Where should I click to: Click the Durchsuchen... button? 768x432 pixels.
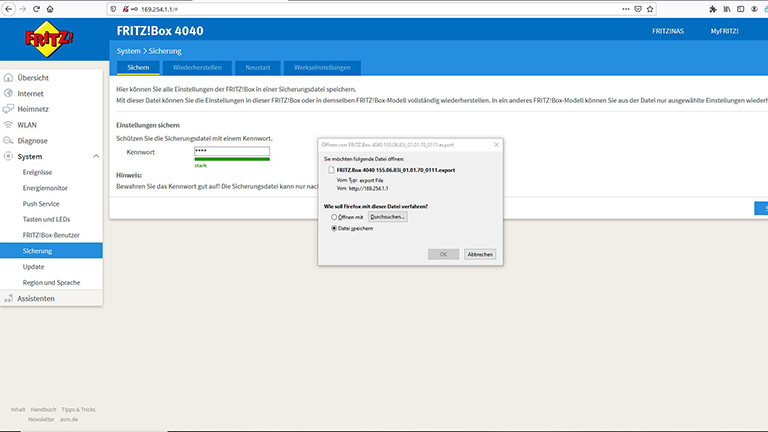pos(388,216)
